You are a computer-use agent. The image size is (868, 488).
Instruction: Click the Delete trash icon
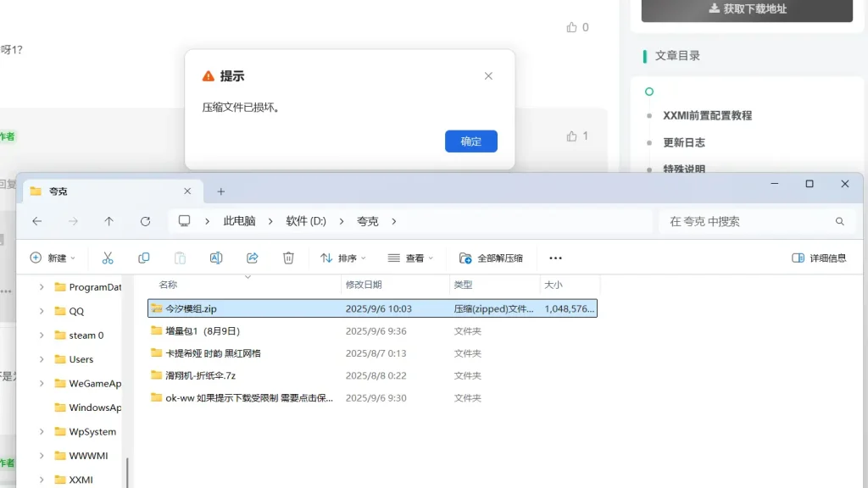(288, 258)
